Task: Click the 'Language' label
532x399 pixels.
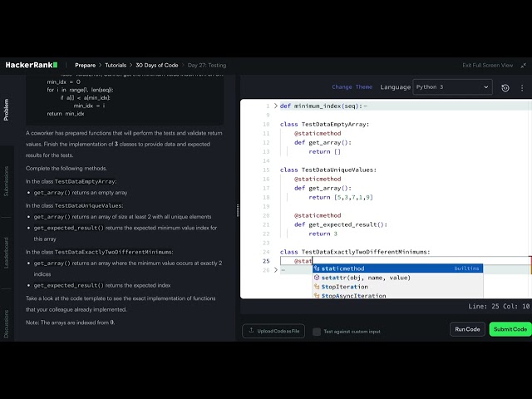Action: coord(396,87)
